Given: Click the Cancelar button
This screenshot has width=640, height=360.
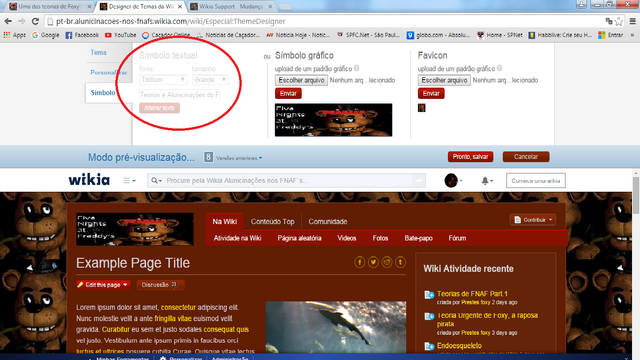Looking at the screenshot, I should pos(526,157).
